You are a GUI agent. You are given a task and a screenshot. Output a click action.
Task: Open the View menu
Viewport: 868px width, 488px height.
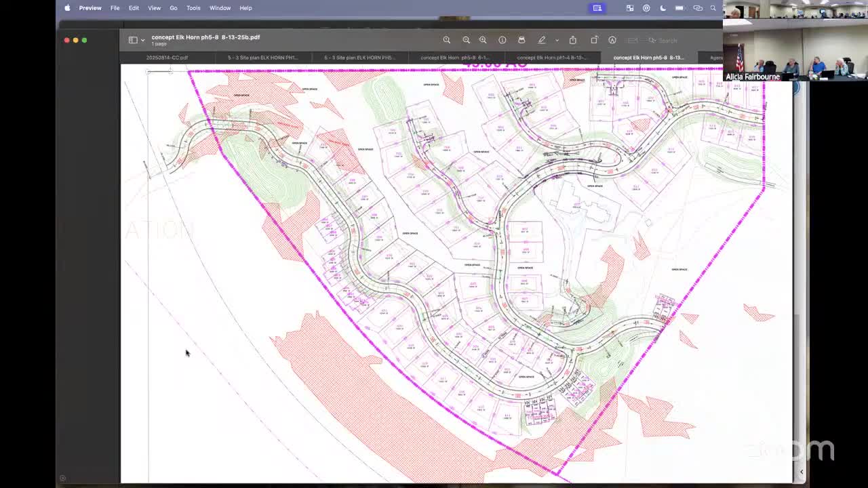coord(154,8)
